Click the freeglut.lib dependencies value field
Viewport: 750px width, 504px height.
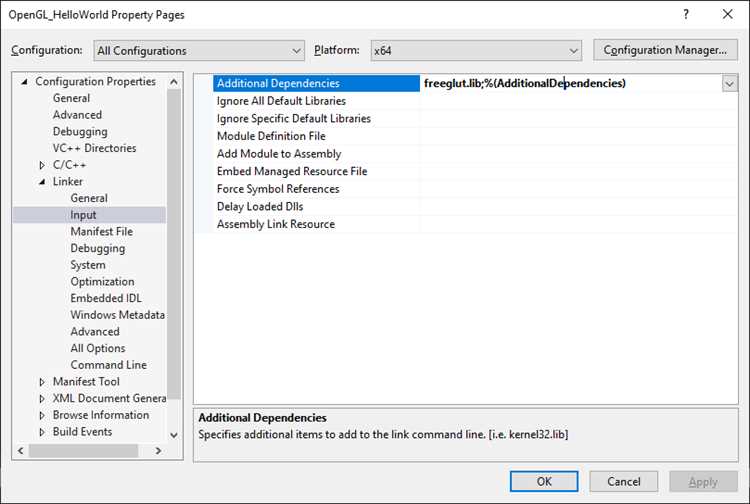[x=571, y=84]
